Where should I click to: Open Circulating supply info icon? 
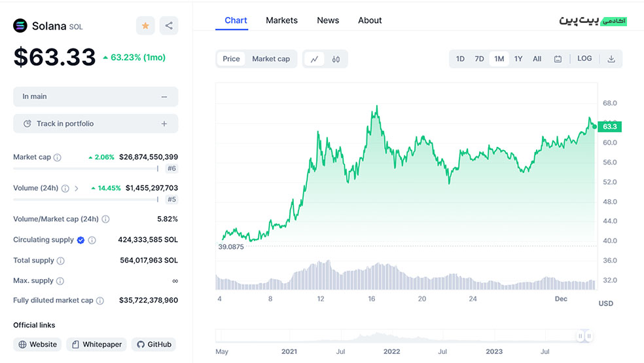coord(92,240)
